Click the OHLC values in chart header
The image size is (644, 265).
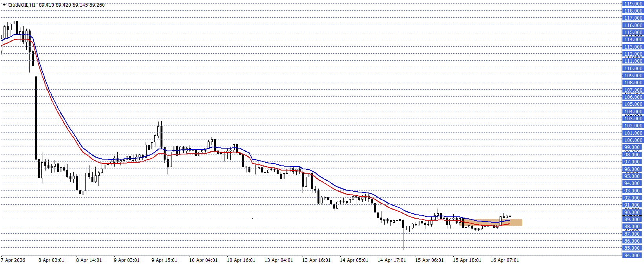72,5
